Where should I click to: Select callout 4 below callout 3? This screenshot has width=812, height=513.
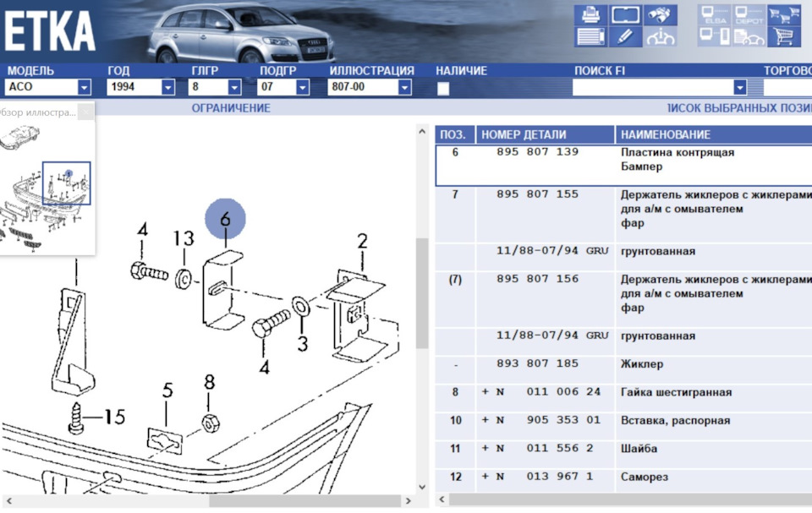pyautogui.click(x=265, y=368)
